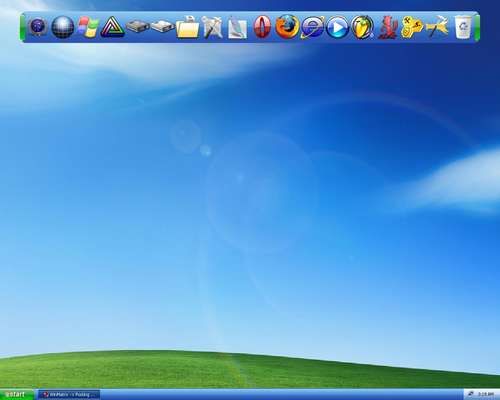Open the first gray hard drive icon
This screenshot has height=400, width=500.
point(138,26)
